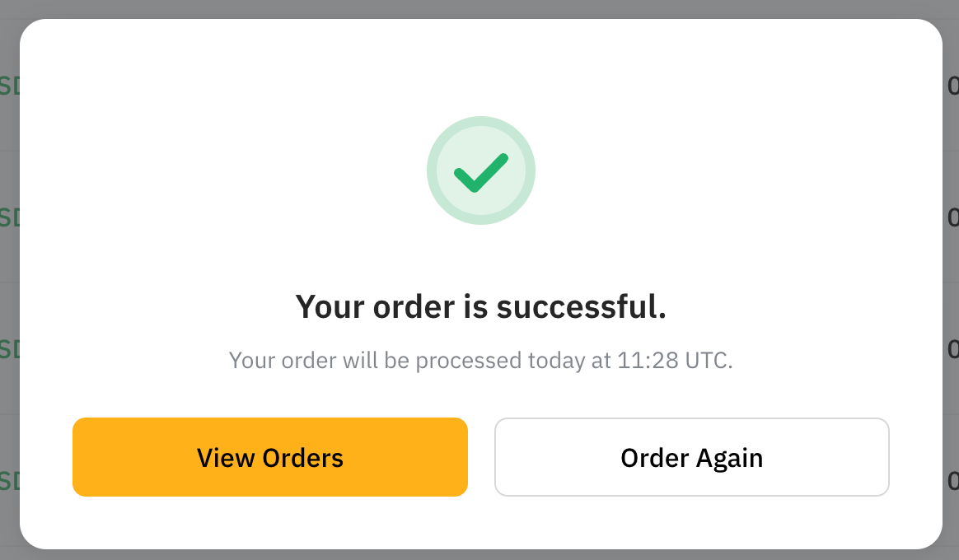
Task: Click the third "0" figure behind the modal
Action: (x=955, y=349)
